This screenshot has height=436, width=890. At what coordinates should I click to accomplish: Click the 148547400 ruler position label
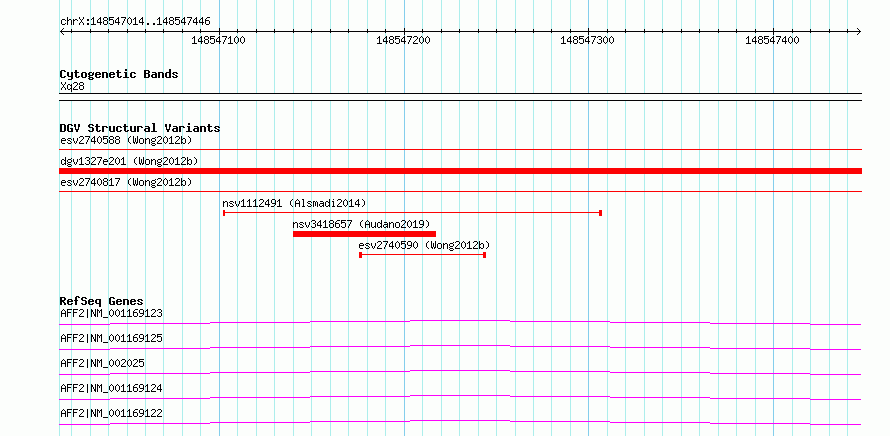point(772,40)
